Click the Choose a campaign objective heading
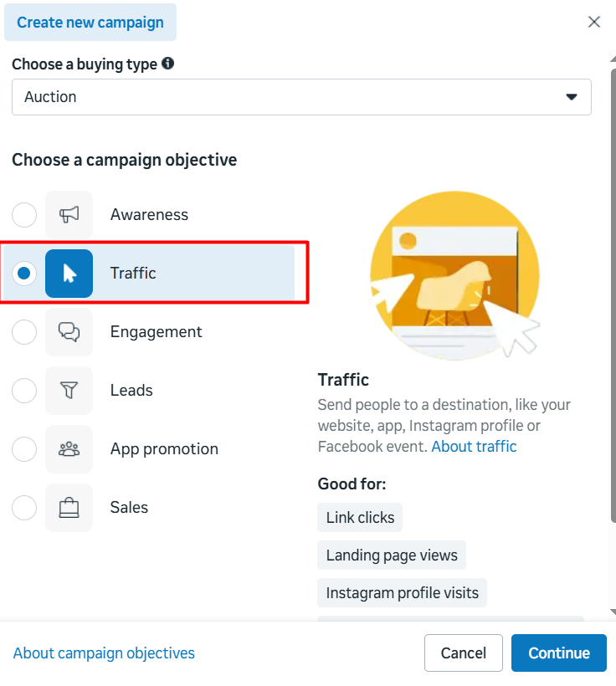Screen dimensions: 616x686 125,160
